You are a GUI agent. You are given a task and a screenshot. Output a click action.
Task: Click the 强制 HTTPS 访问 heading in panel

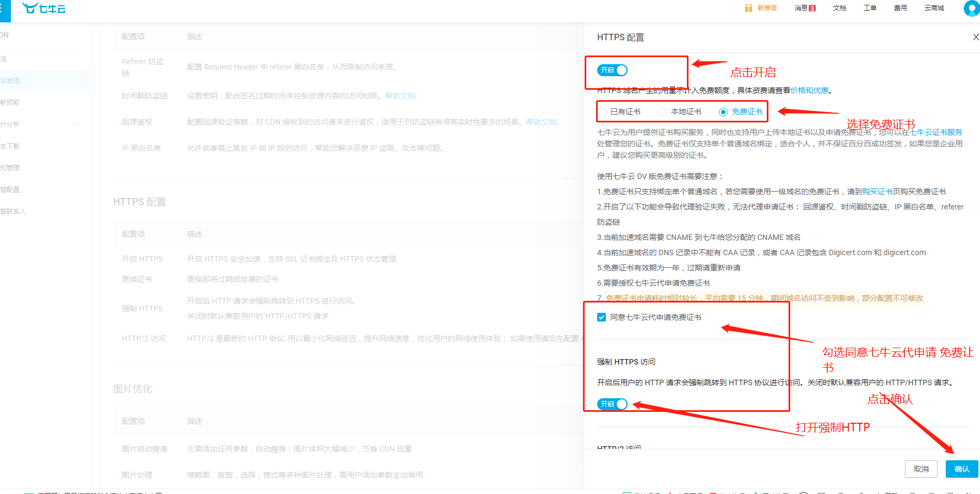pyautogui.click(x=626, y=362)
